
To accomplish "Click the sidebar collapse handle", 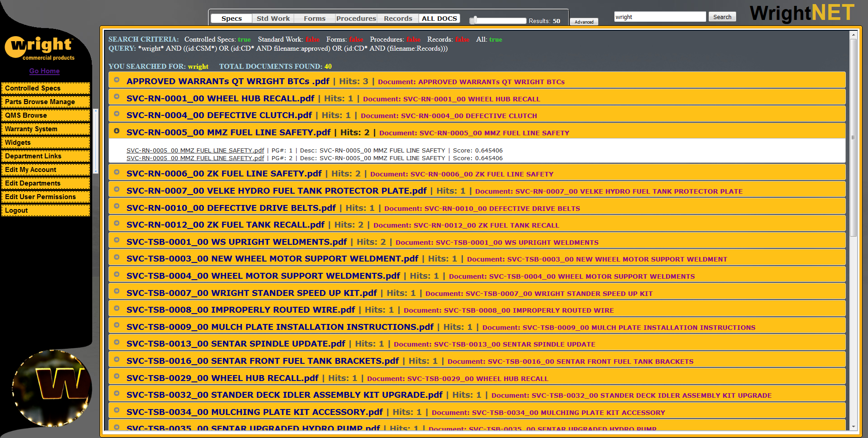I will [x=95, y=141].
